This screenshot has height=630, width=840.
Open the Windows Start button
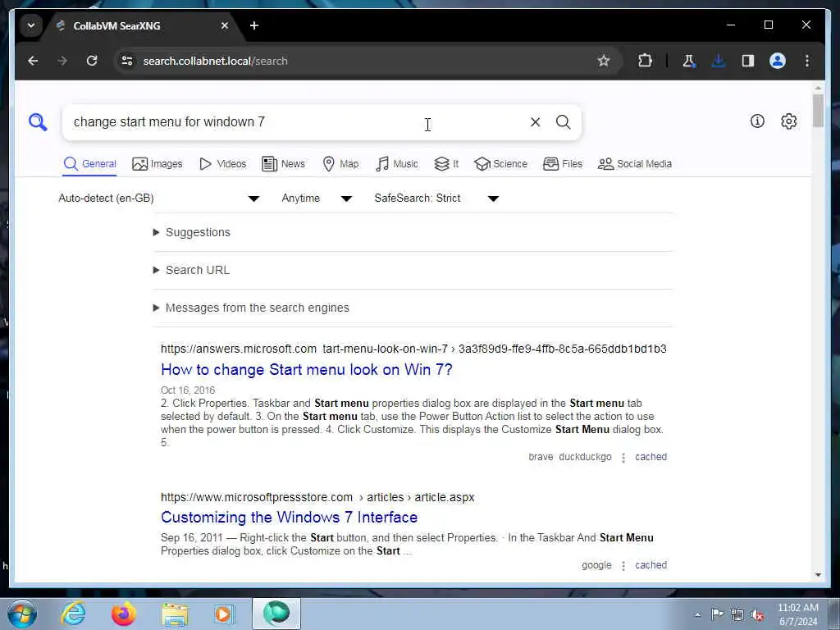(22, 614)
